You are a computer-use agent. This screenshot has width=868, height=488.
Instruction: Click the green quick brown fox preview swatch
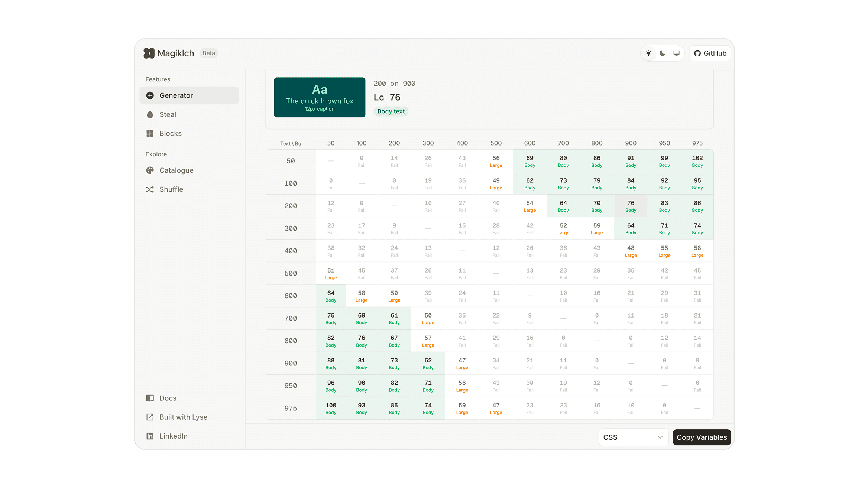point(320,97)
